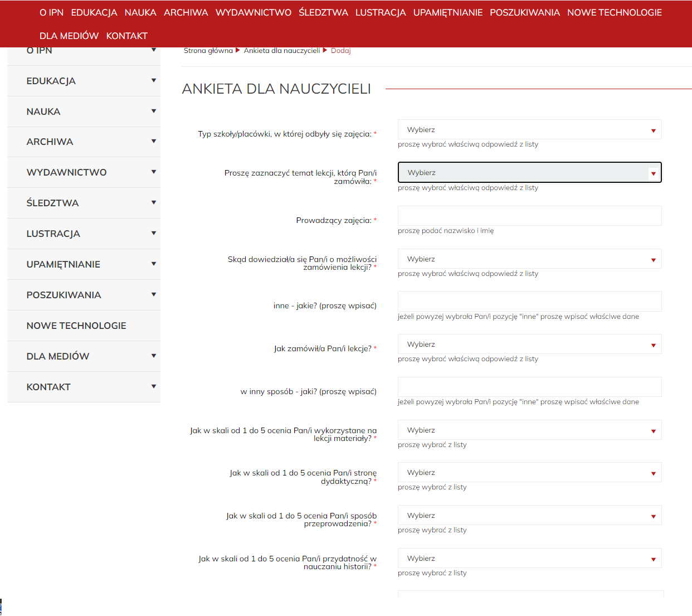Viewport: 692px width, 616px height.
Task: Expand the NAUKA sidebar arrow
Action: click(153, 111)
